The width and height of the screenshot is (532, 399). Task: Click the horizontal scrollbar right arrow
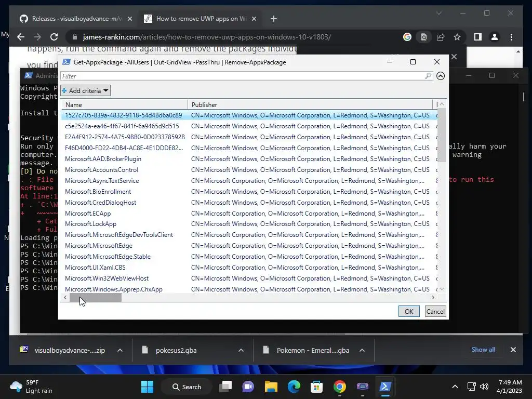(433, 298)
